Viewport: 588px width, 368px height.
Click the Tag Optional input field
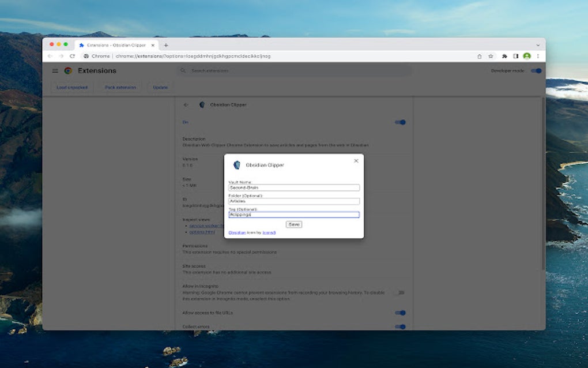coord(294,214)
